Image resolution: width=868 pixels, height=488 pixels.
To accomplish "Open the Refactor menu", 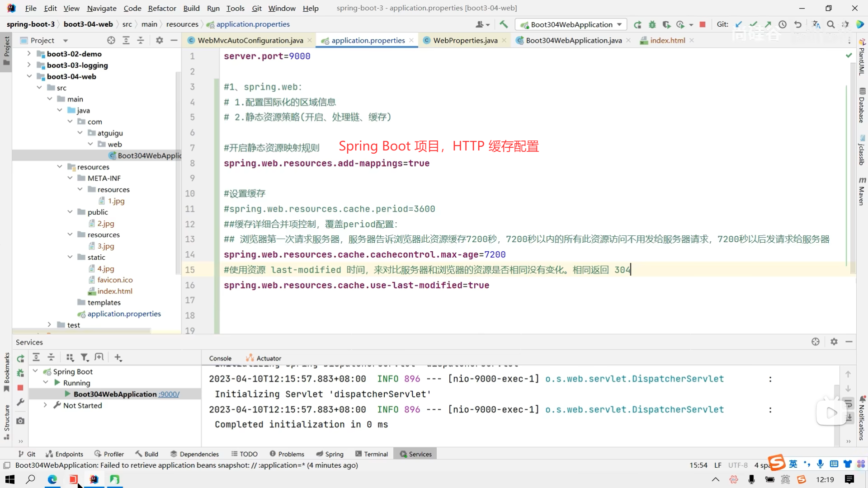I will [162, 8].
